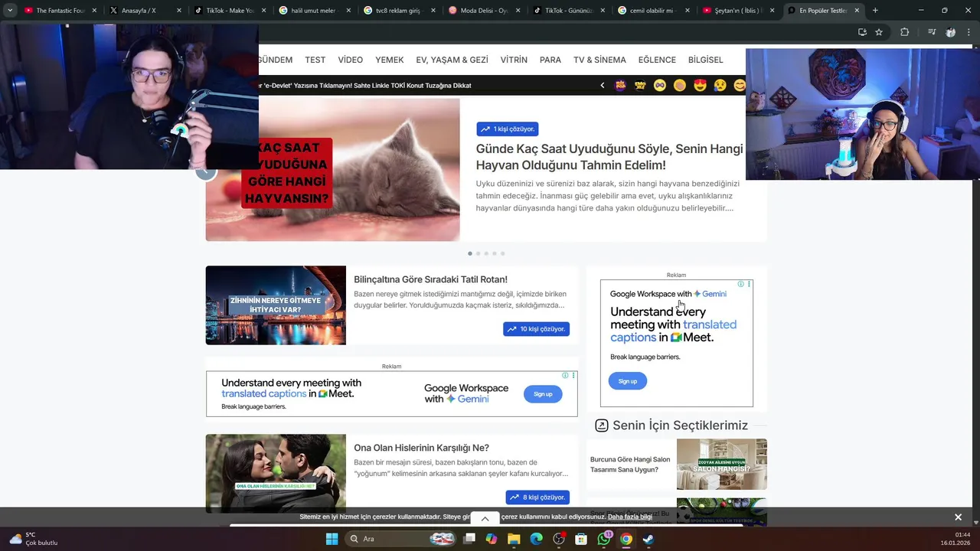The height and width of the screenshot is (551, 980).
Task: Close the cookie notice with X
Action: [x=958, y=517]
